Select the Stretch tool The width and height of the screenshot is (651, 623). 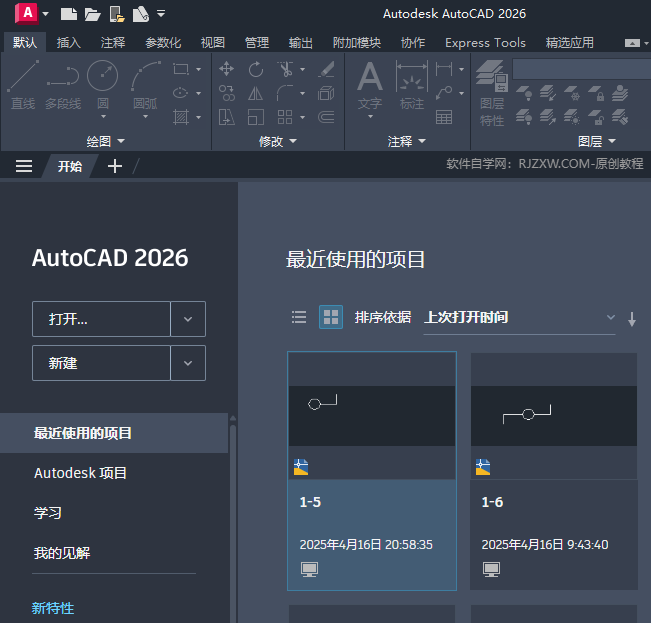pyautogui.click(x=227, y=117)
